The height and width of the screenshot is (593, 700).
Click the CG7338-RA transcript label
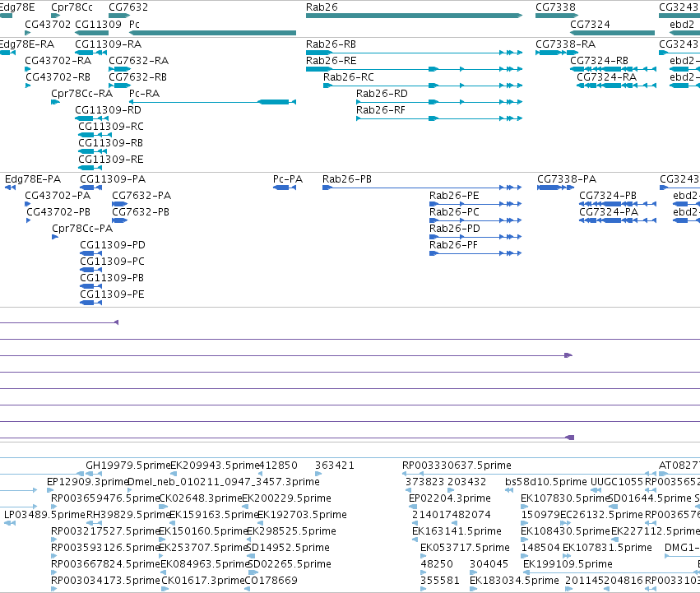point(565,44)
